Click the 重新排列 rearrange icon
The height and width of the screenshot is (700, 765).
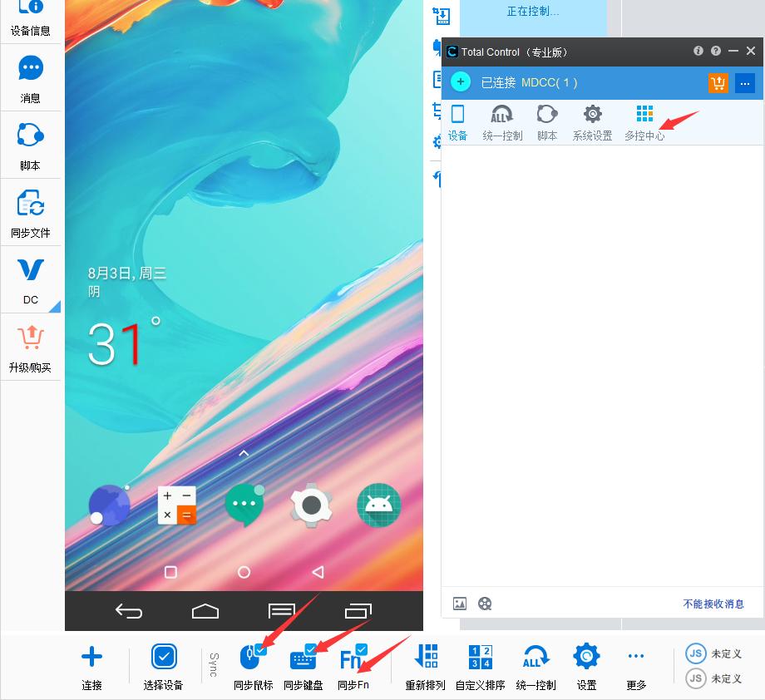pyautogui.click(x=426, y=666)
